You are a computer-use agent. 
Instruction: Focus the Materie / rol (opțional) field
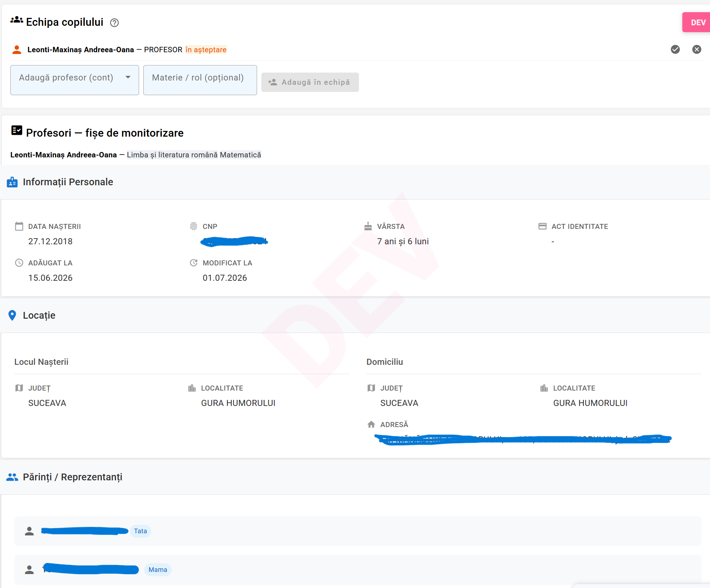[x=200, y=80]
